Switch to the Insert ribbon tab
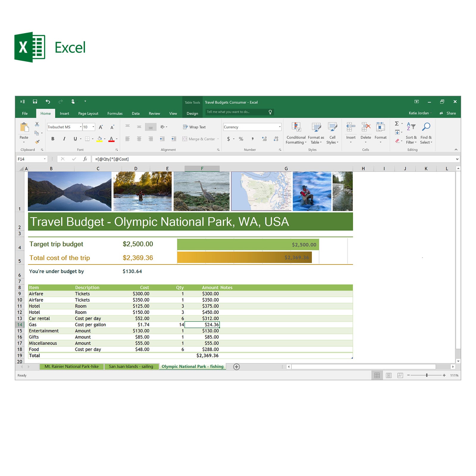 64,113
